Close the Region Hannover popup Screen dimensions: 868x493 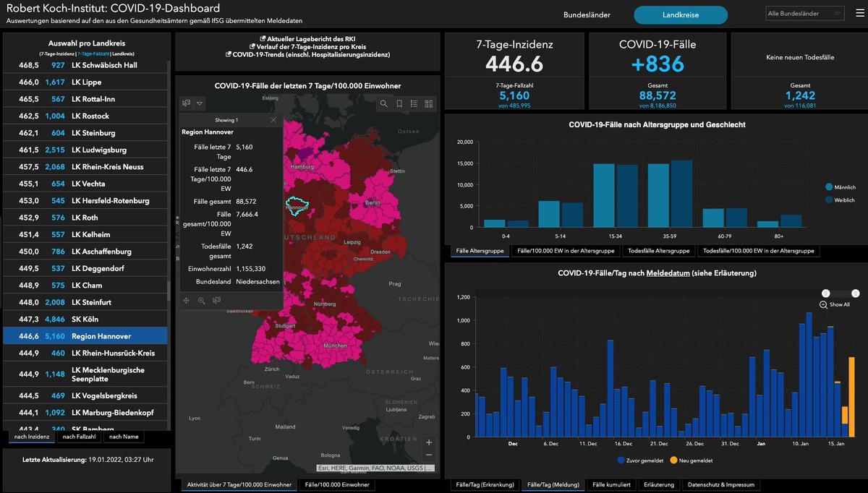click(x=273, y=120)
